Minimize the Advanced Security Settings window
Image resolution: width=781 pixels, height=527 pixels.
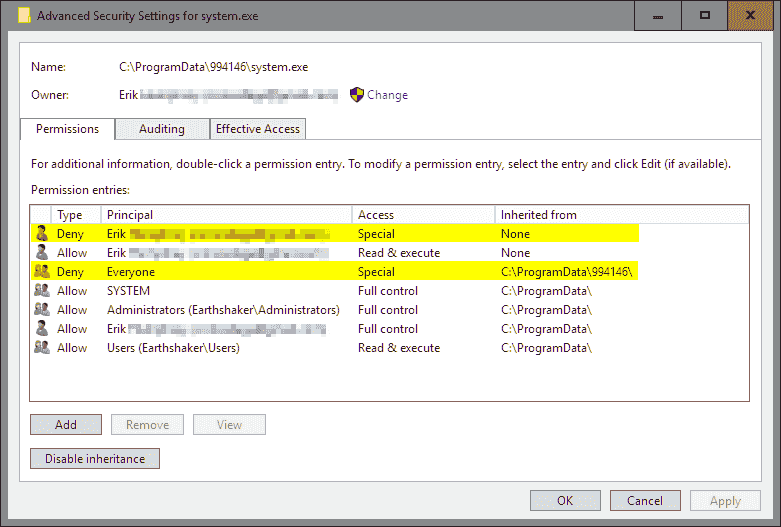pyautogui.click(x=657, y=15)
